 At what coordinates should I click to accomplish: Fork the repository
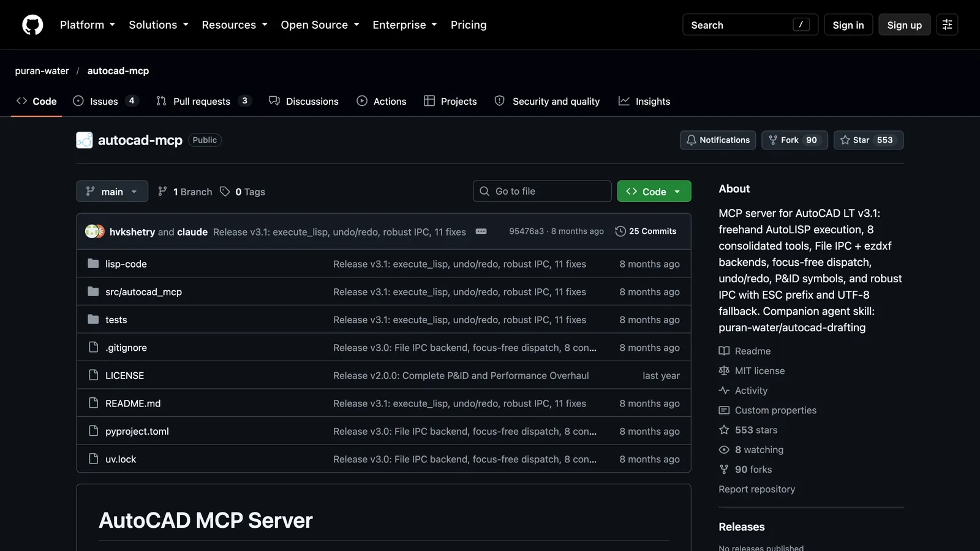coord(794,140)
